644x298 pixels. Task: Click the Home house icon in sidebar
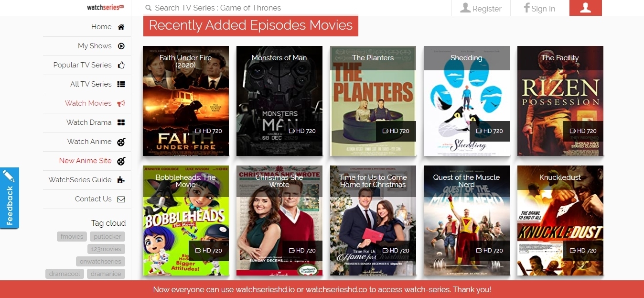(121, 27)
